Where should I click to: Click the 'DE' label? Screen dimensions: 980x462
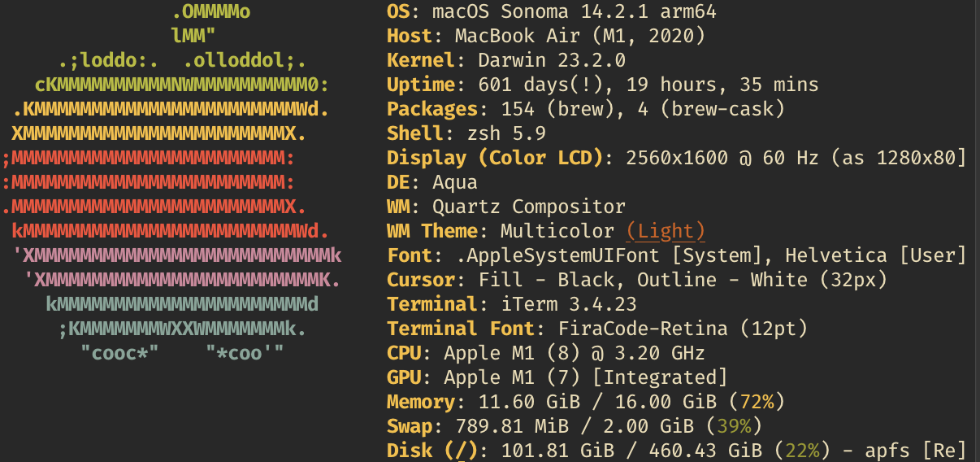(398, 183)
